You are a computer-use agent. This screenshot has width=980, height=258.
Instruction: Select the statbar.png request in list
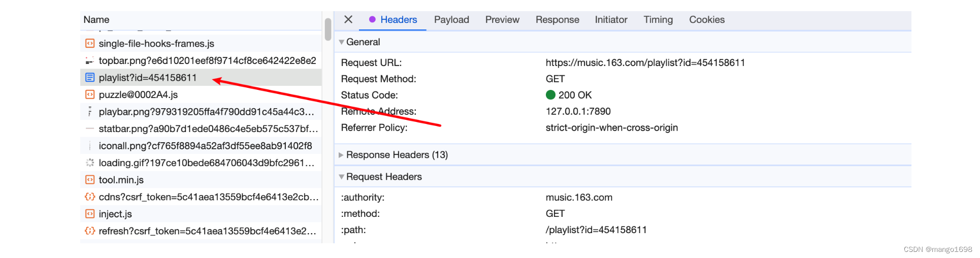point(208,129)
